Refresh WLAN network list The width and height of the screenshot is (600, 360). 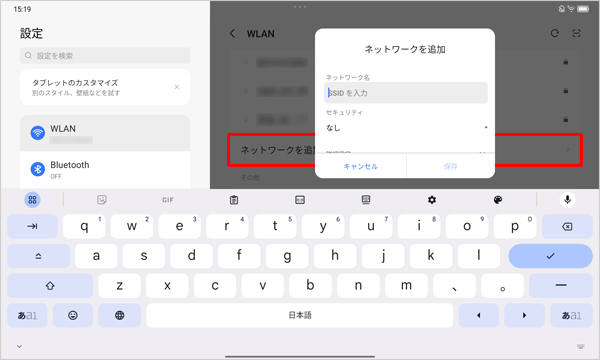(554, 34)
